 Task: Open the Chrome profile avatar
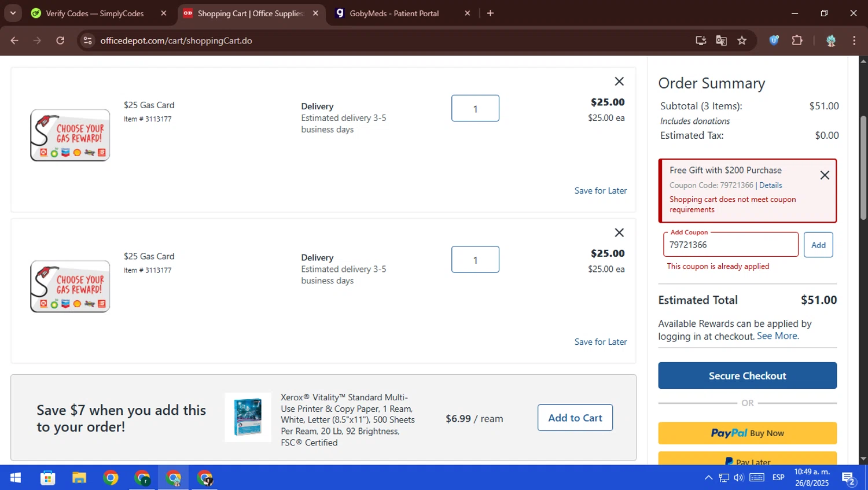point(831,40)
